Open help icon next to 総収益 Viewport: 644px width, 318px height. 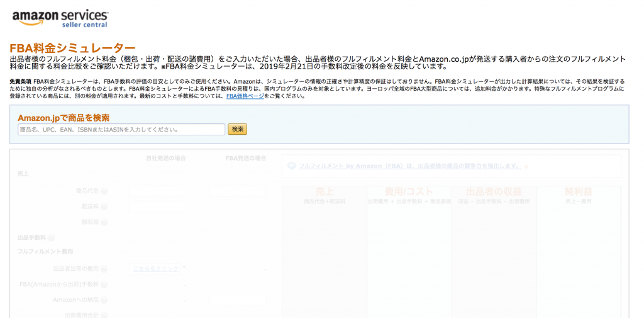coord(104,222)
